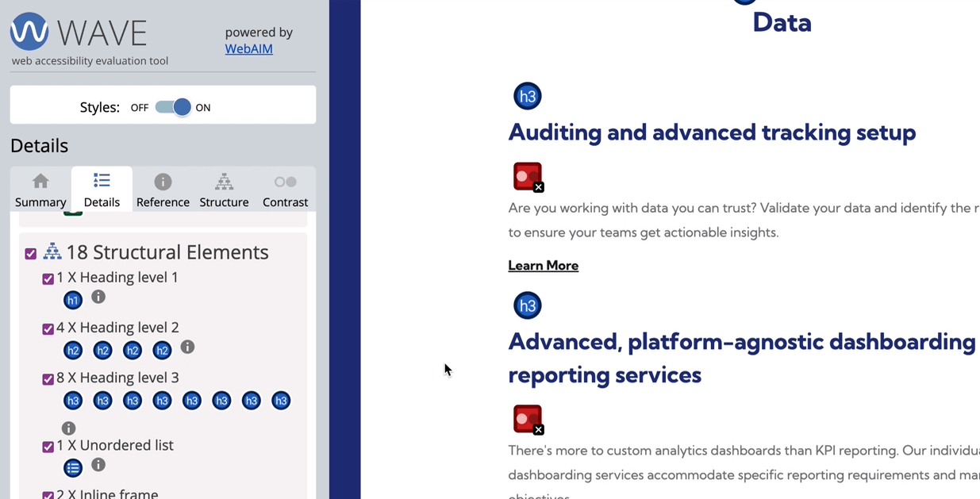This screenshot has width=980, height=499.
Task: Click info icon next to Heading level 2 icons
Action: pos(187,347)
